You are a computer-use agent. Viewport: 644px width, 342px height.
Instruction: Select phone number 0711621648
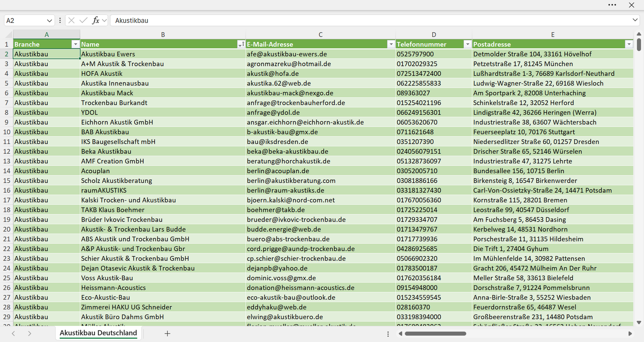[x=434, y=132]
